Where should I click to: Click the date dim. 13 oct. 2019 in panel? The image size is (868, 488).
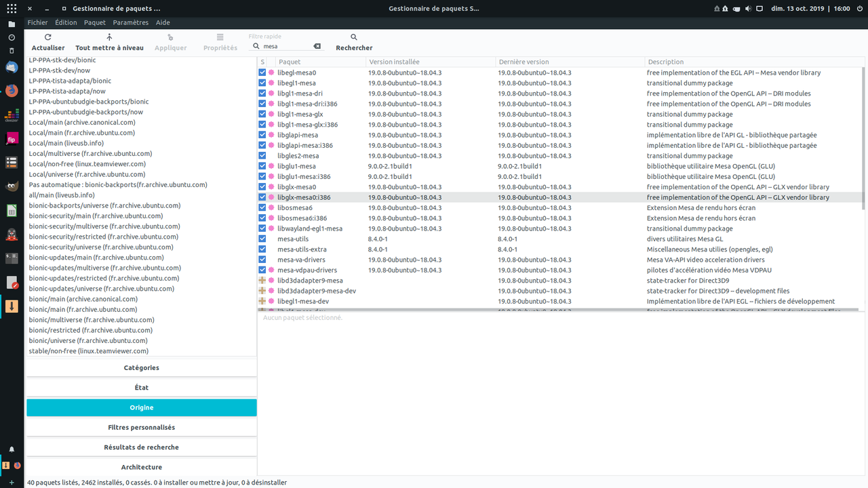coord(799,9)
